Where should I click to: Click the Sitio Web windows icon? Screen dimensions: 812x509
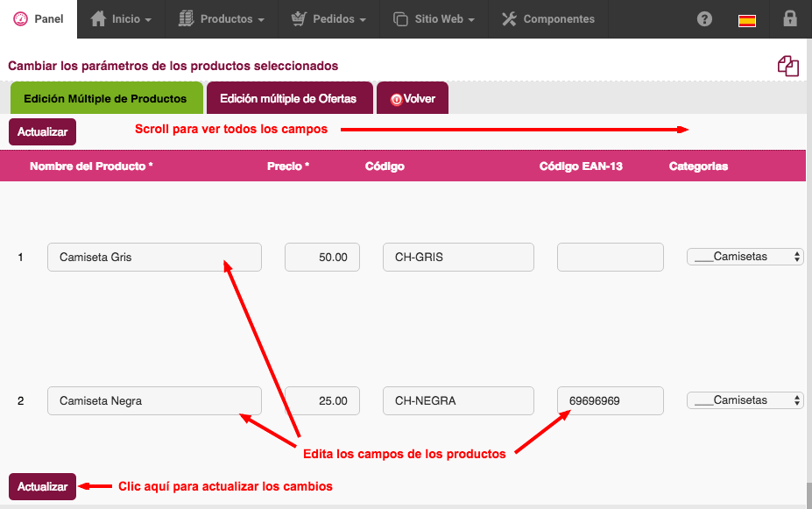401,19
